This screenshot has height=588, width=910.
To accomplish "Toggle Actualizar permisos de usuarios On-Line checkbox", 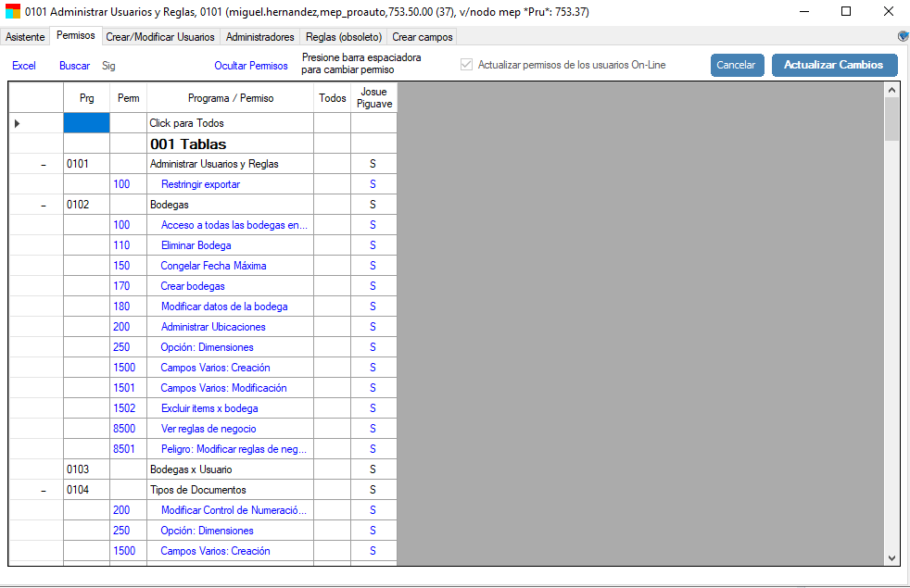I will point(466,65).
